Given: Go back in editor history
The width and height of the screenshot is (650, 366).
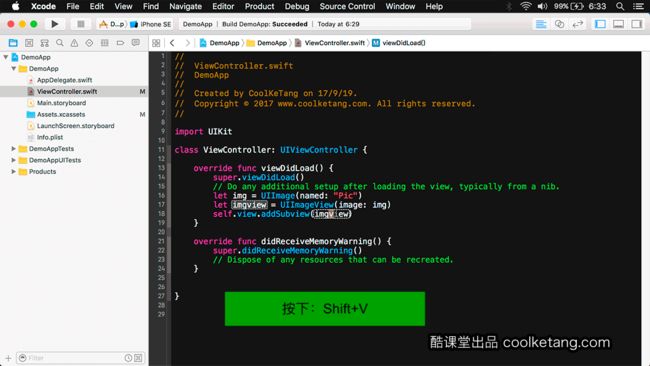Looking at the screenshot, I should click(172, 43).
